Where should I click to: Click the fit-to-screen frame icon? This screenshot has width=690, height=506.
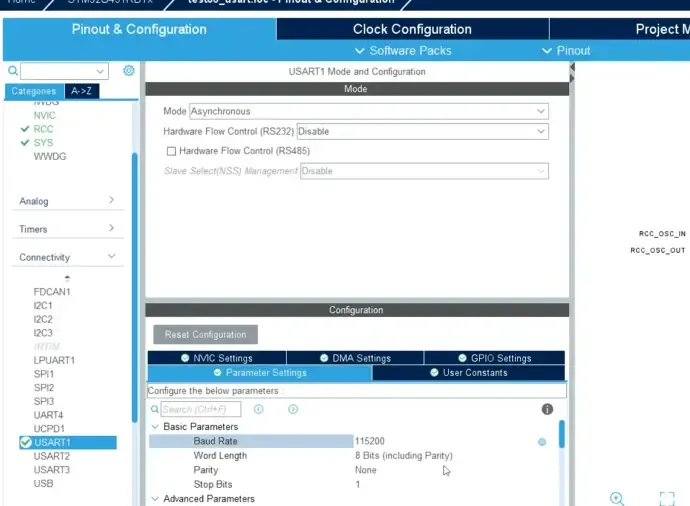(667, 498)
